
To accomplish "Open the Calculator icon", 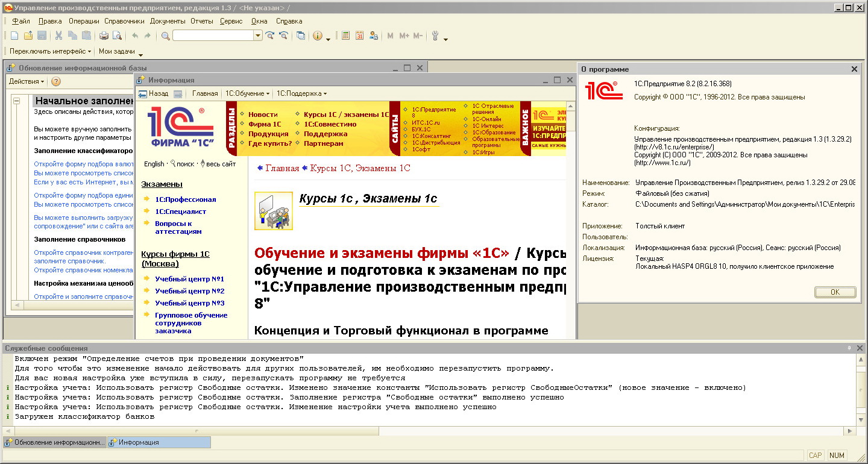I will [345, 36].
